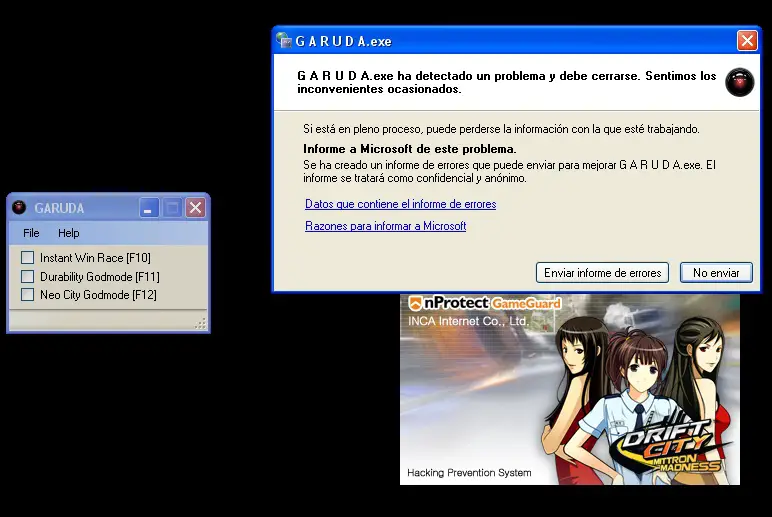The image size is (772, 517).
Task: Enable the Instant Win Race [F10] checkbox
Action: click(28, 258)
